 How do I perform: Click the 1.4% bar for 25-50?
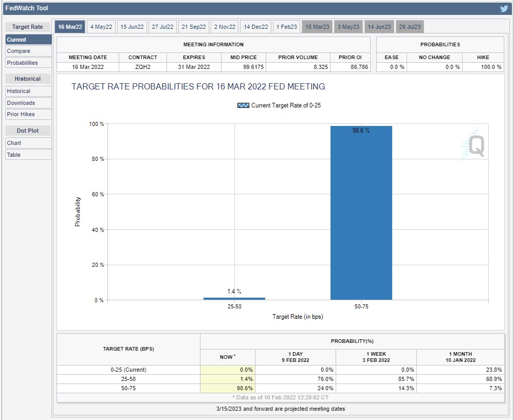coord(234,299)
